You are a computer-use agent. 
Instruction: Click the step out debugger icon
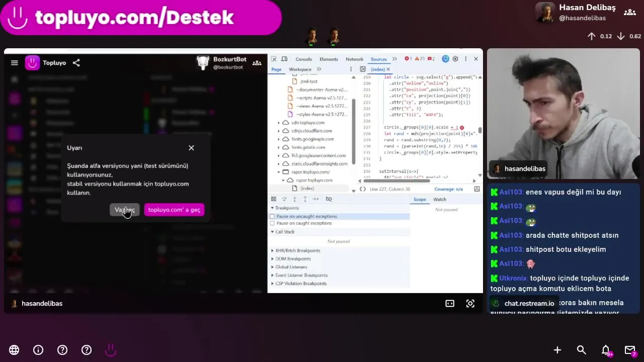click(305, 199)
